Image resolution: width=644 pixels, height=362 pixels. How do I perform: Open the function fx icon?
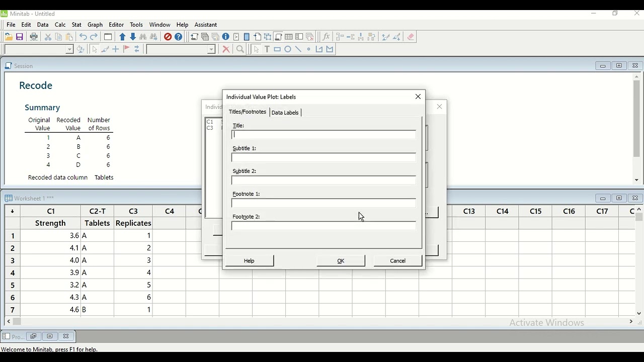pyautogui.click(x=326, y=37)
